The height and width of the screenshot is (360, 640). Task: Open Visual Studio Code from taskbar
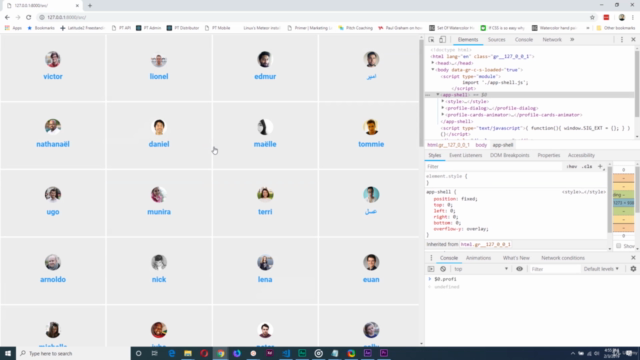(x=286, y=353)
